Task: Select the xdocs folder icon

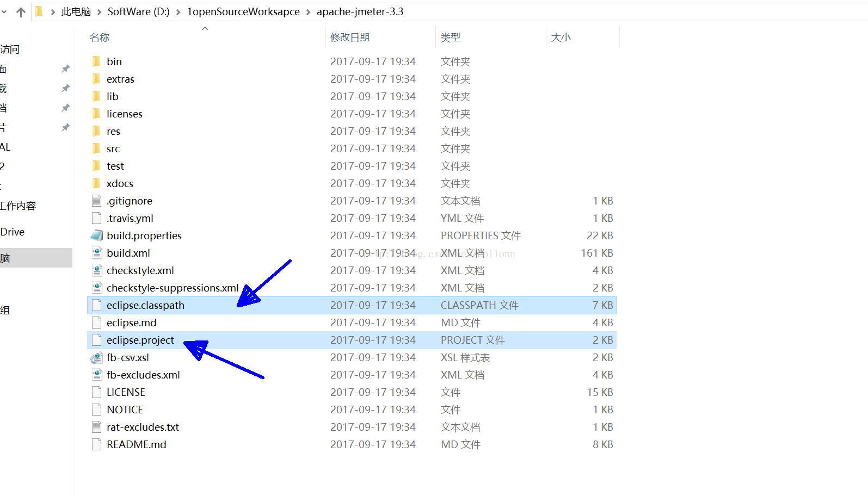Action: pos(96,183)
